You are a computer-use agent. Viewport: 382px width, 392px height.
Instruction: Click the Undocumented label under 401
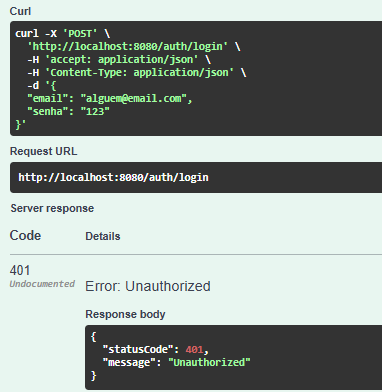click(42, 284)
